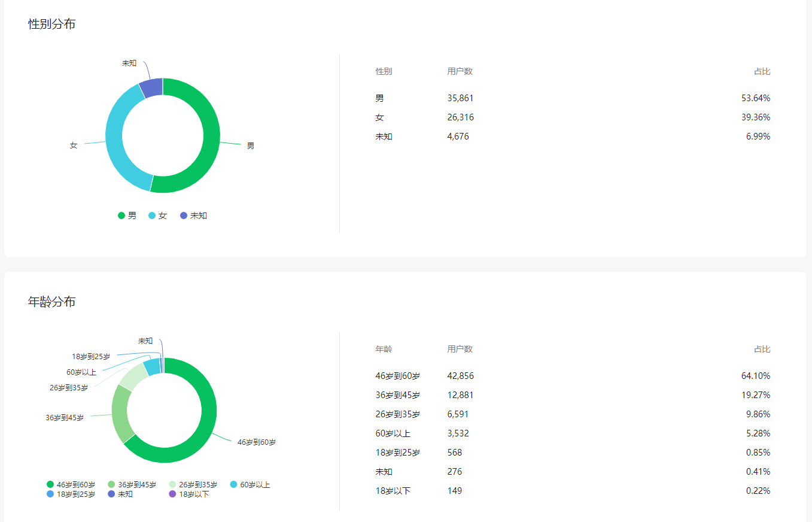Click the light green 36岁到45岁 donut slice

[x=121, y=413]
